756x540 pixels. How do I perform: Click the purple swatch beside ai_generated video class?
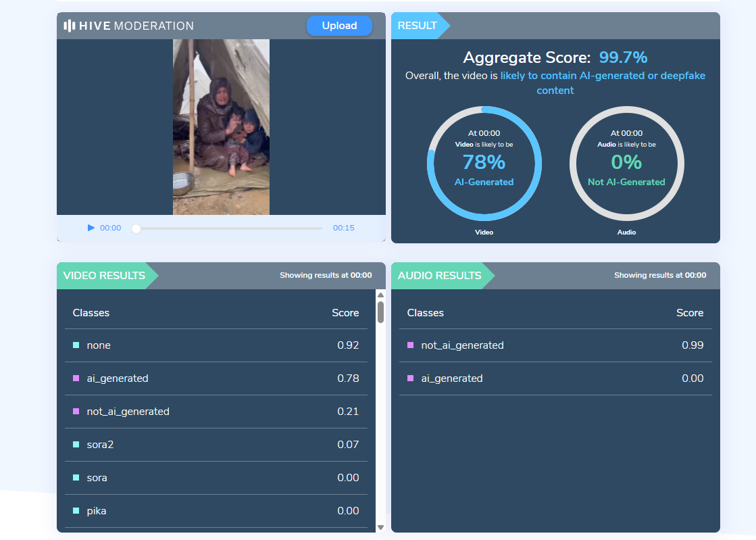tap(76, 378)
